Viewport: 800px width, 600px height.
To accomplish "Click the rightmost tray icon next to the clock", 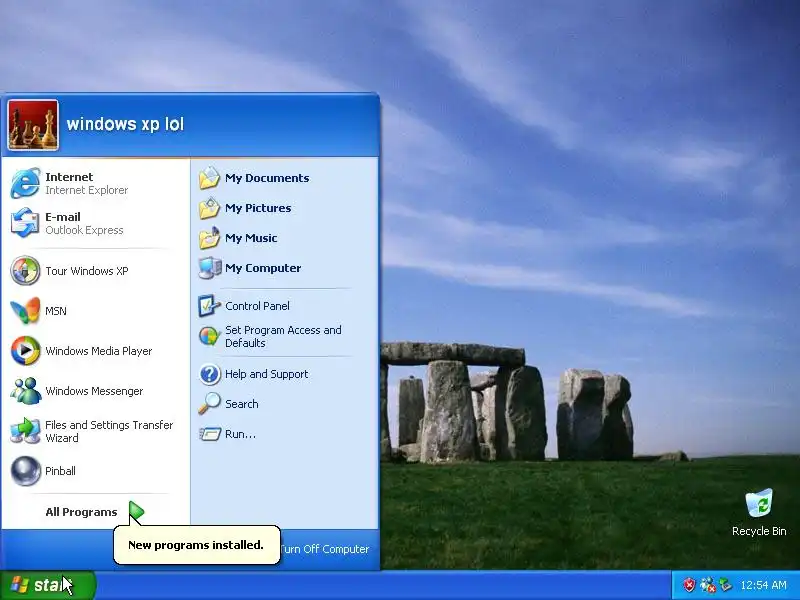I will (x=725, y=585).
